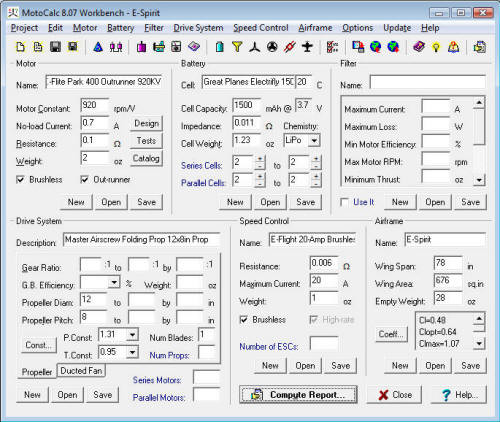
Task: Switch to the Ducted Fan tab
Action: click(81, 371)
